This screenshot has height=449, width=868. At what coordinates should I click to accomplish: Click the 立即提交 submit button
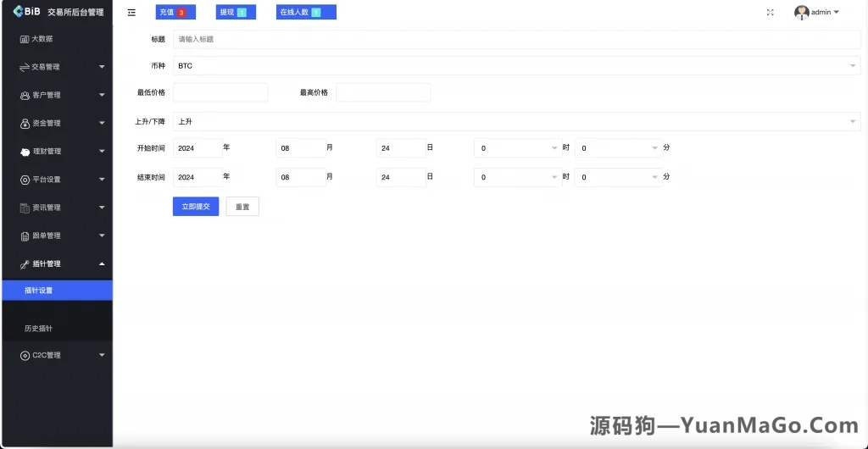[196, 207]
